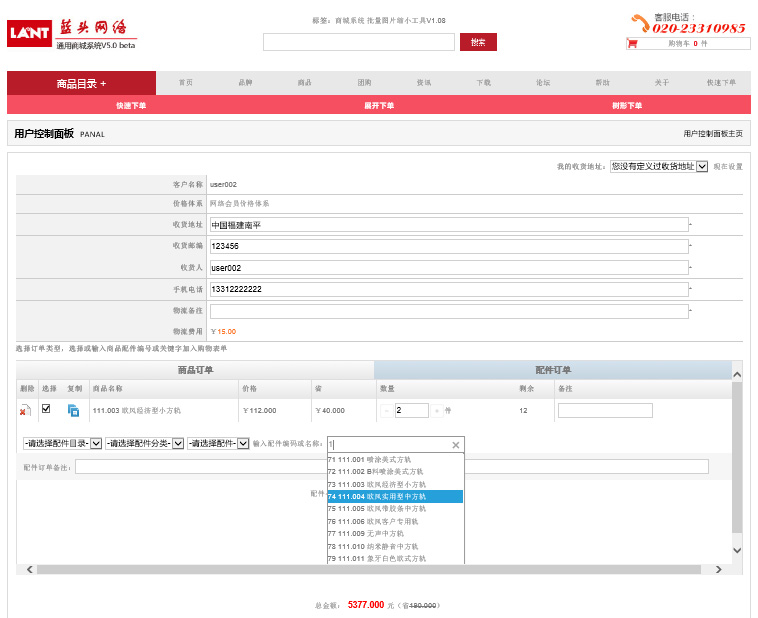This screenshot has width=758, height=618.
Task: Click the top search input field
Action: (359, 42)
